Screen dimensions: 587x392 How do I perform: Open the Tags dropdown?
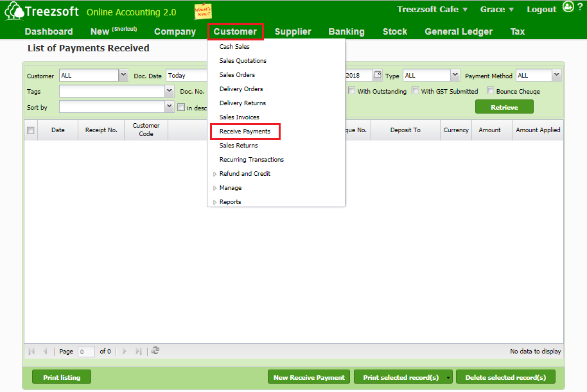[x=169, y=91]
